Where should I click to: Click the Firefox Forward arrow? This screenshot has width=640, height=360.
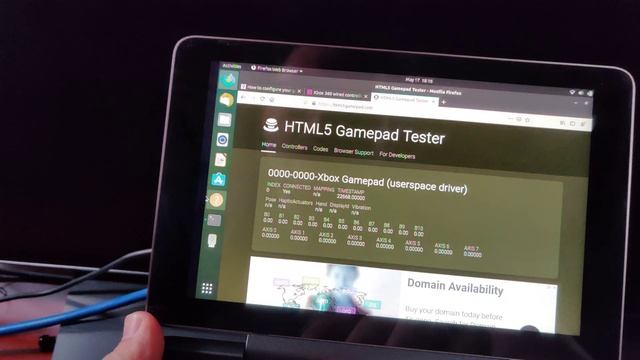point(253,98)
